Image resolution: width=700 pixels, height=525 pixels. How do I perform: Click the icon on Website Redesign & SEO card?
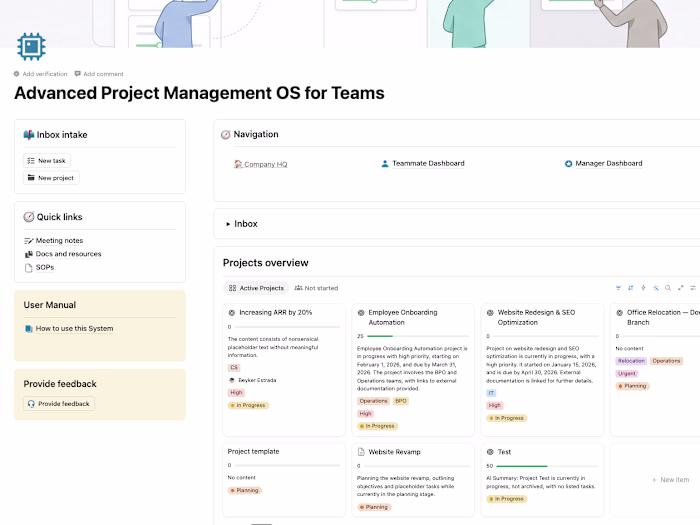[490, 312]
